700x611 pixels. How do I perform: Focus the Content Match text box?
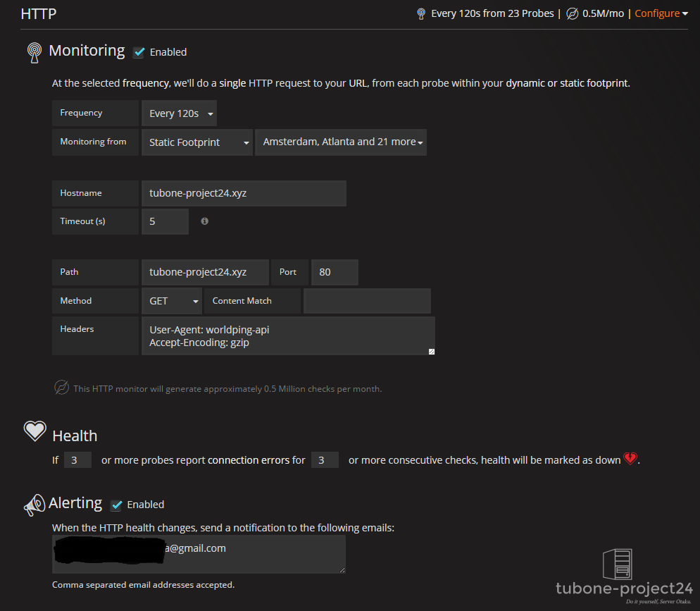pos(367,301)
